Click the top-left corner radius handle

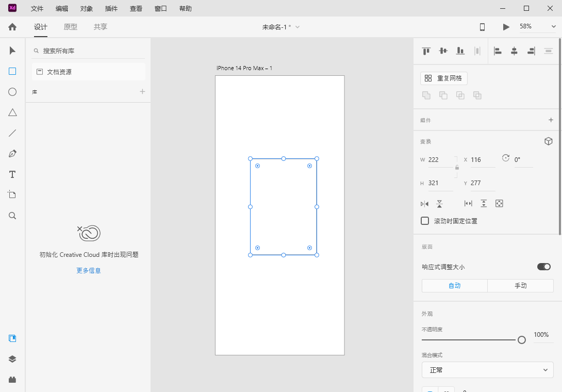coord(257,166)
